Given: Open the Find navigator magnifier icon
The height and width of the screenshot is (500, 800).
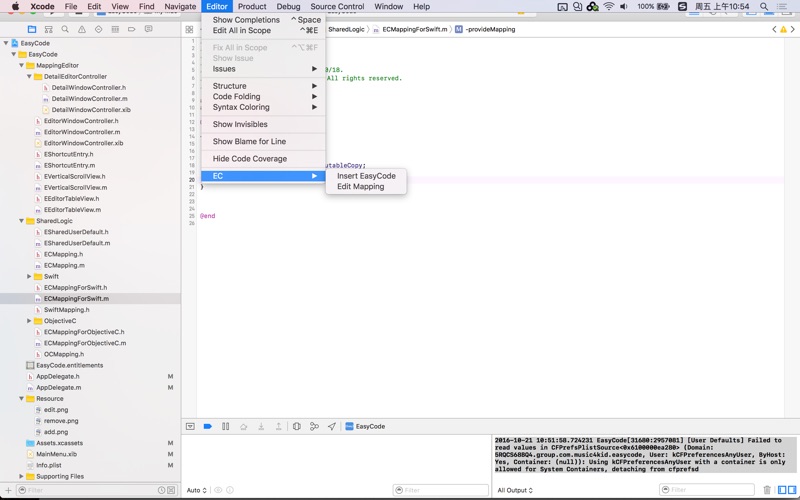Looking at the screenshot, I should 65,29.
